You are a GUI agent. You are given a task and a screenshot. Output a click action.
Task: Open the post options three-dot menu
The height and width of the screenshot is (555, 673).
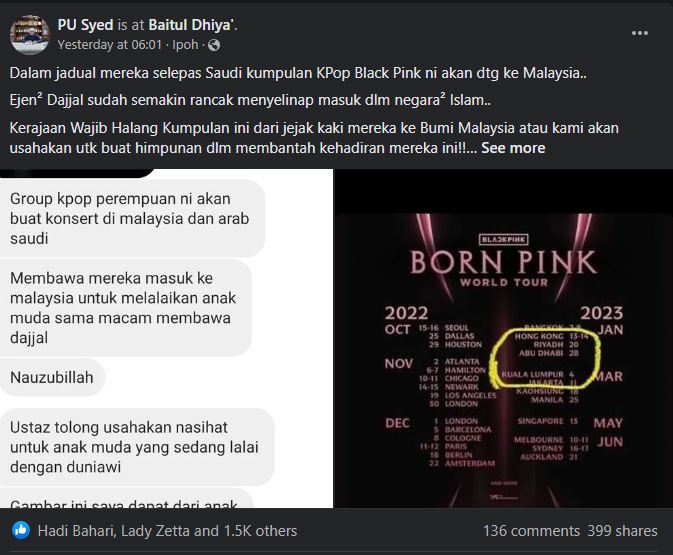click(640, 33)
